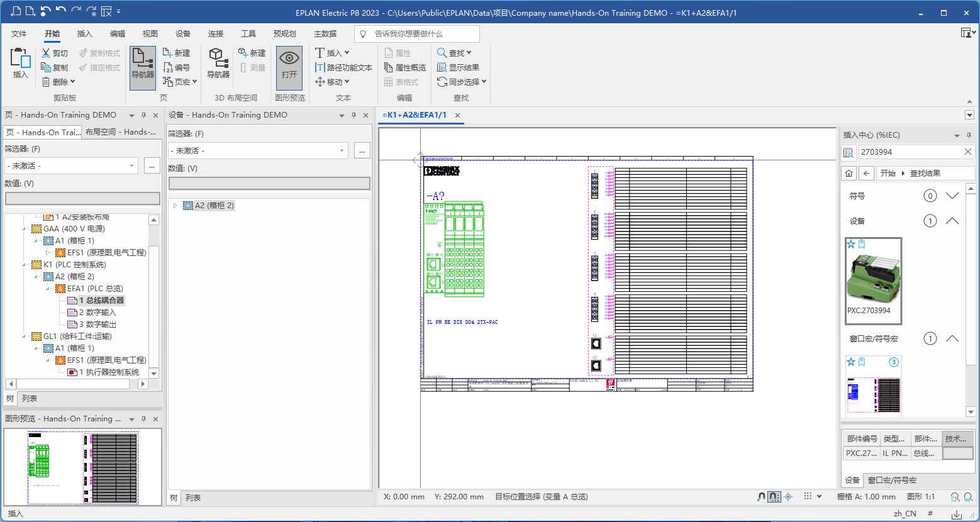Toggle grid snap magnet icon in status bar
980x522 pixels.
[x=774, y=497]
